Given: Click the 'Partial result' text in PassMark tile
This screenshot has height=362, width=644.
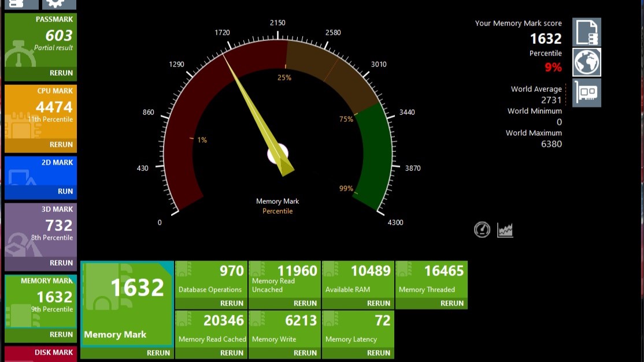Looking at the screenshot, I should pos(53,47).
